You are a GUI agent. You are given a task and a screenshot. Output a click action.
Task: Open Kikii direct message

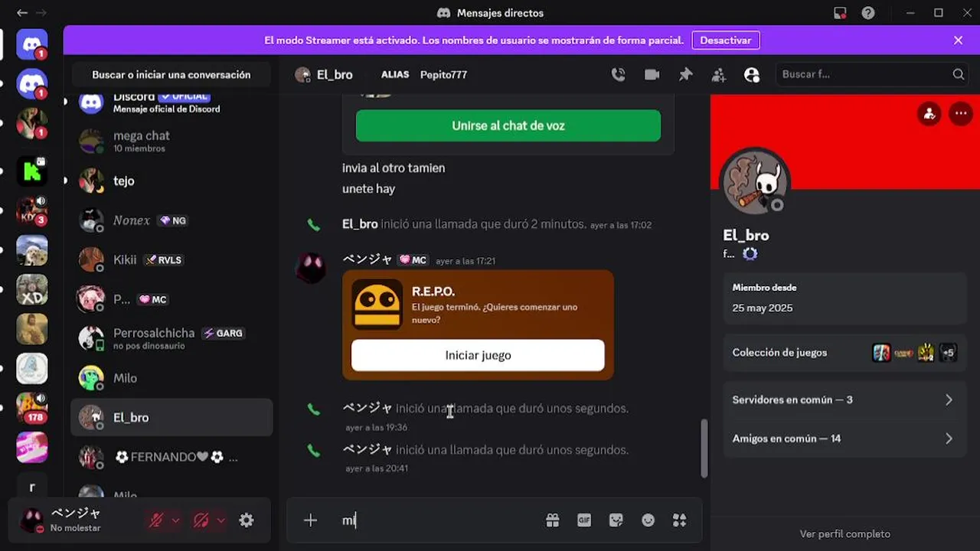tap(171, 259)
